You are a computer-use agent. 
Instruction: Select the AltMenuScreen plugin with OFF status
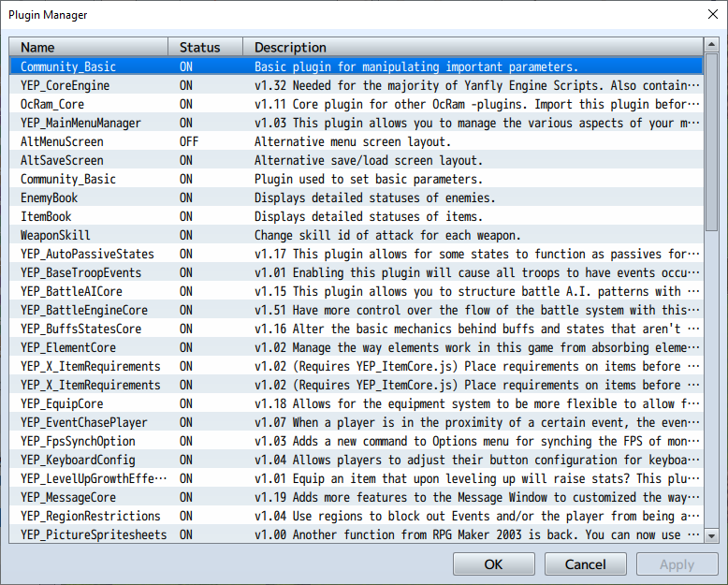click(357, 141)
